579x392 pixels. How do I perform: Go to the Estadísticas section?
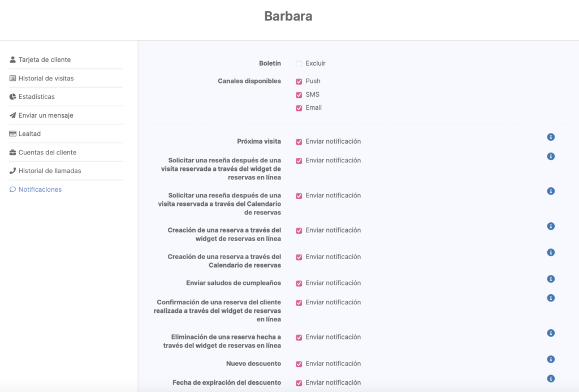(36, 97)
